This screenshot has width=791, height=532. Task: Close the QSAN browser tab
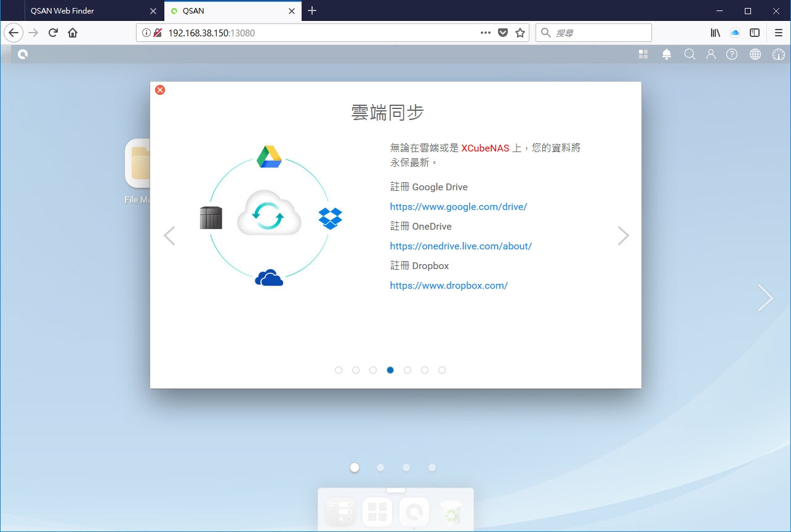click(293, 10)
